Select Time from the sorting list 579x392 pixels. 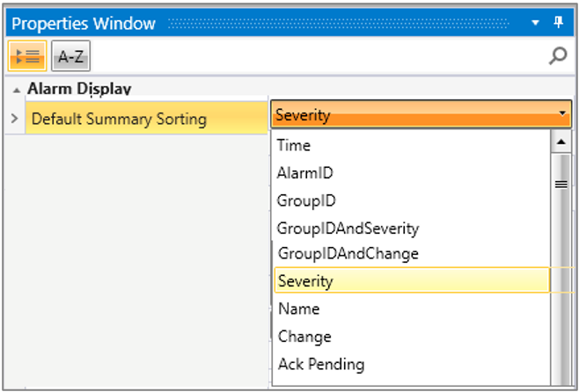click(x=293, y=146)
